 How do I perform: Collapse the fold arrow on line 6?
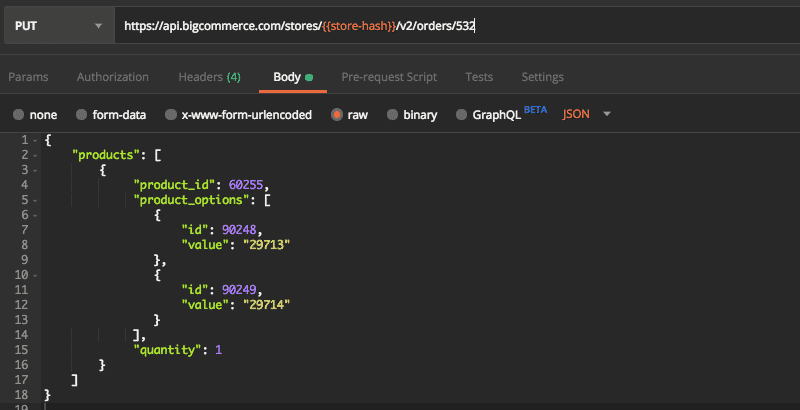coord(35,215)
